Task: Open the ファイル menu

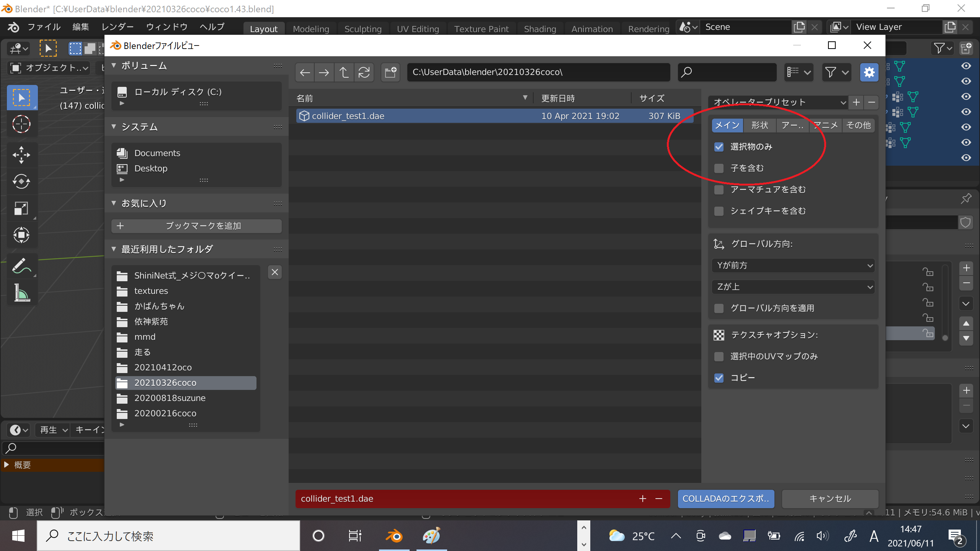Action: point(44,27)
